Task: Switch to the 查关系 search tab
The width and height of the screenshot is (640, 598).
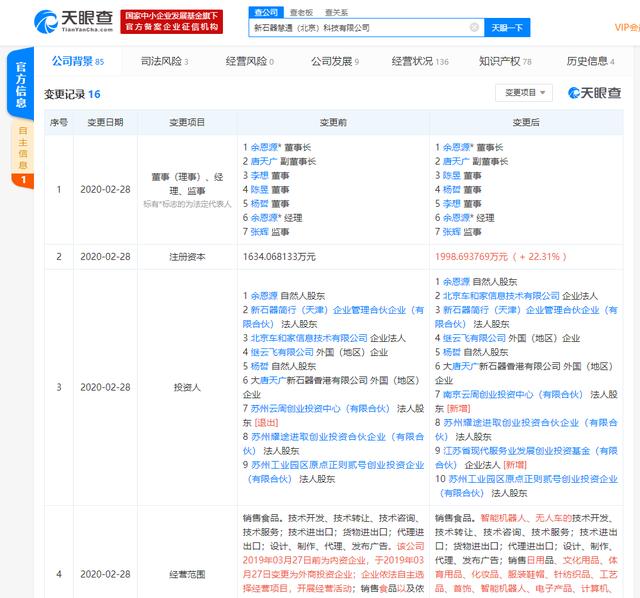Action: coord(336,13)
